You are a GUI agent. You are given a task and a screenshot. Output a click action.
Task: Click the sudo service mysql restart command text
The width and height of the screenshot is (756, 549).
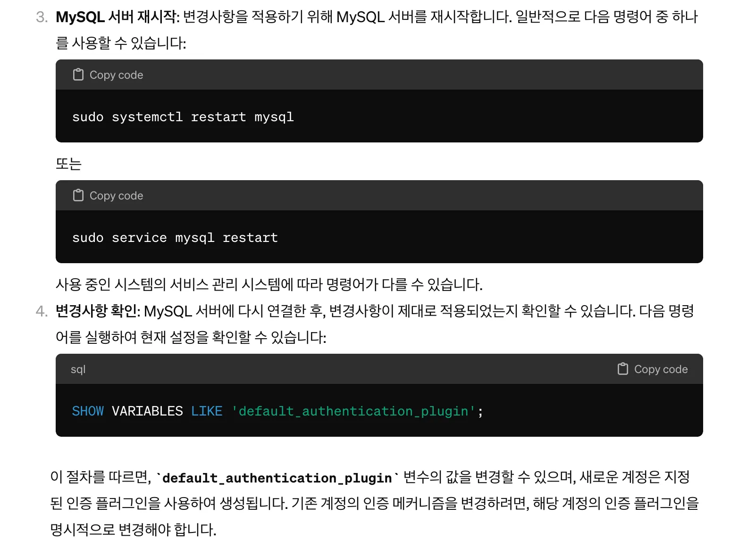pyautogui.click(x=175, y=238)
